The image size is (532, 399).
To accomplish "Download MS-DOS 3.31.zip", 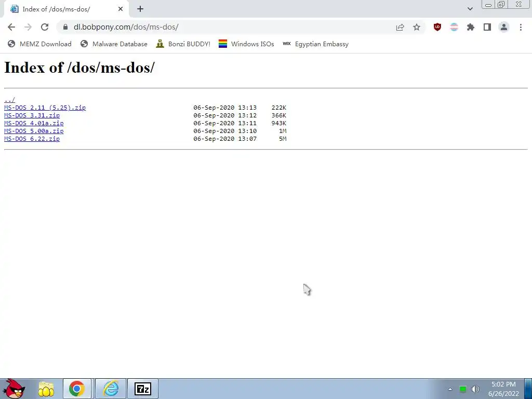I will tap(32, 115).
